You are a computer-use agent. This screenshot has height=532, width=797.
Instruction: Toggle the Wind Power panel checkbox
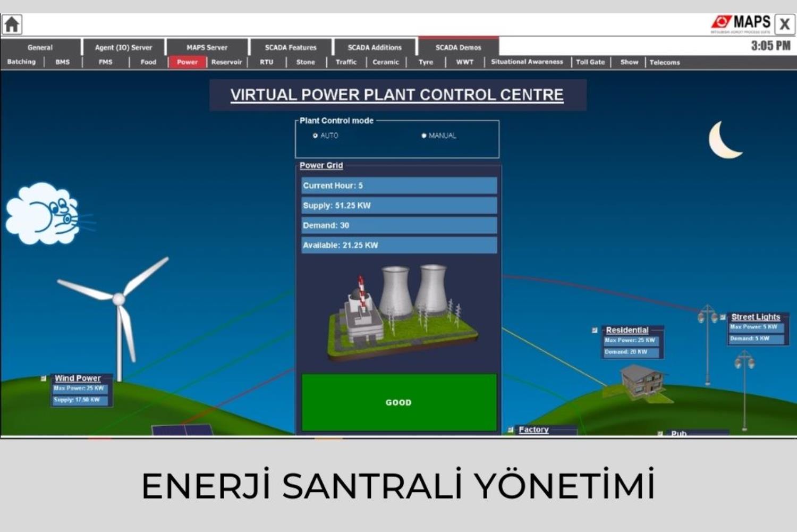pos(44,378)
